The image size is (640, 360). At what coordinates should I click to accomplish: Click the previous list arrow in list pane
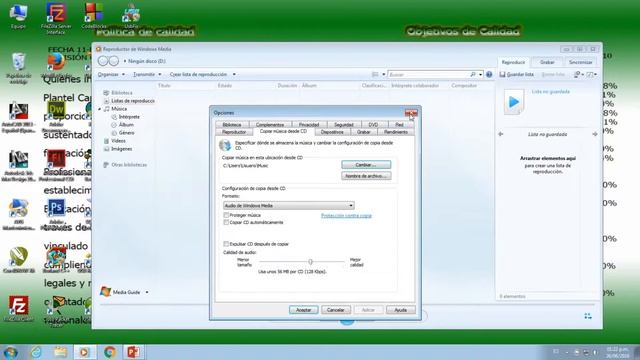click(x=501, y=134)
